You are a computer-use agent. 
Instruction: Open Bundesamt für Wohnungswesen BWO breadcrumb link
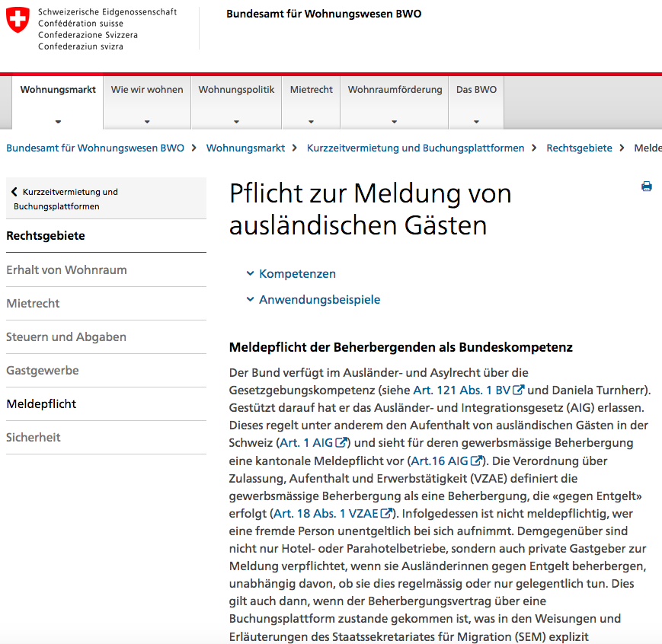coord(95,148)
